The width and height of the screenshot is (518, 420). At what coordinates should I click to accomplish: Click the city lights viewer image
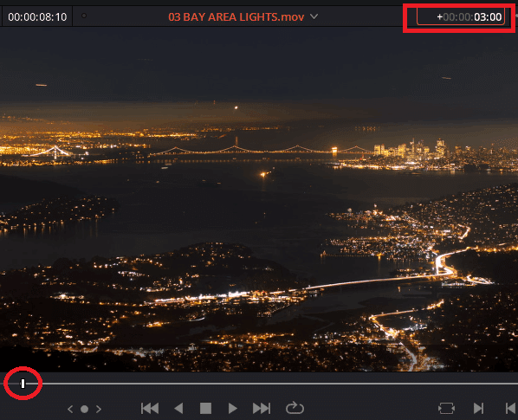tap(259, 199)
